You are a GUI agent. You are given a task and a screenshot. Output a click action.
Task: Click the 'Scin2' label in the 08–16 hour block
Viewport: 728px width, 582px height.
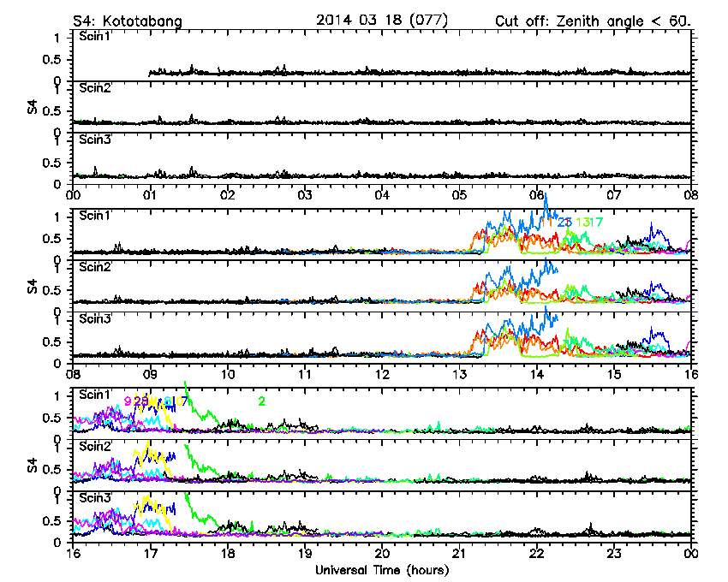[x=95, y=267]
